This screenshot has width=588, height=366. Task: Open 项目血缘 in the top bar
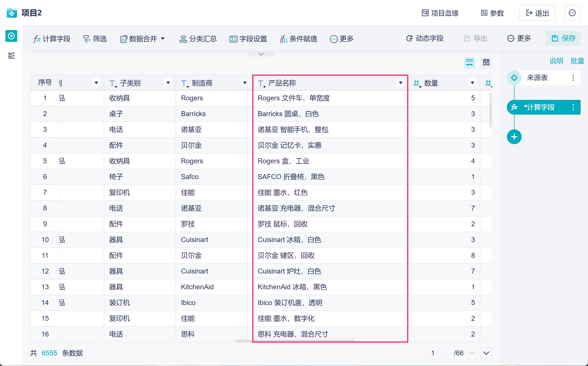pyautogui.click(x=440, y=13)
